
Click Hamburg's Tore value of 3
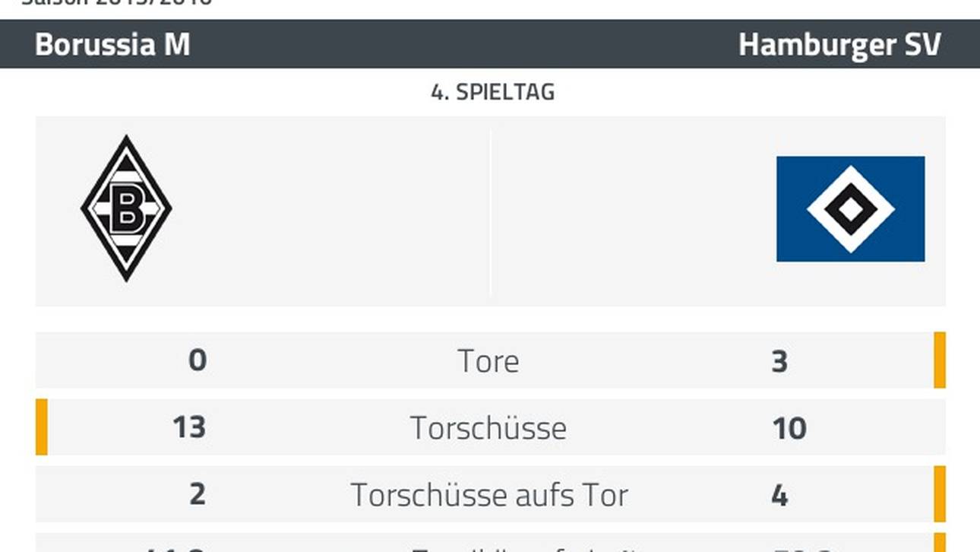tap(779, 361)
